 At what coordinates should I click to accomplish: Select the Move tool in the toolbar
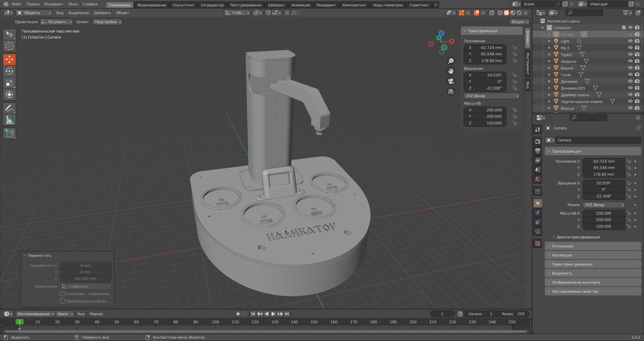(x=9, y=59)
